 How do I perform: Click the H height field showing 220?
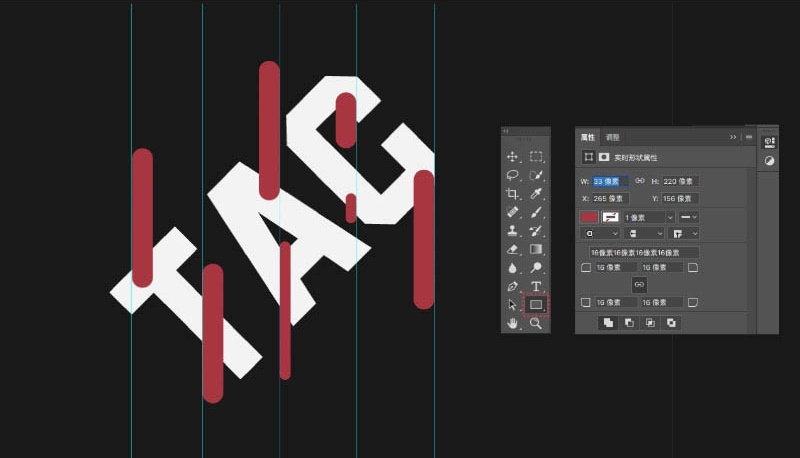coord(680,182)
